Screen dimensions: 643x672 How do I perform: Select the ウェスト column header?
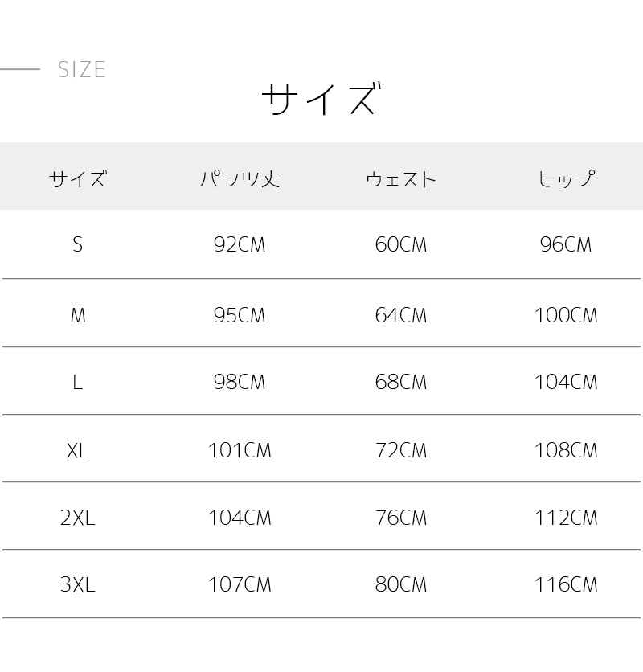[x=401, y=178]
